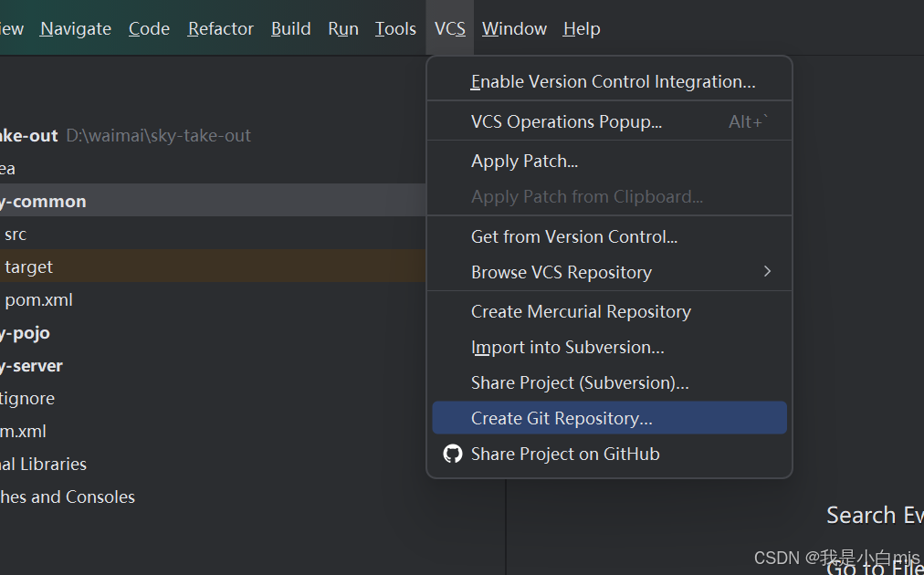Click Share Project (Subversion) entry
The width and height of the screenshot is (924, 575).
tap(580, 382)
